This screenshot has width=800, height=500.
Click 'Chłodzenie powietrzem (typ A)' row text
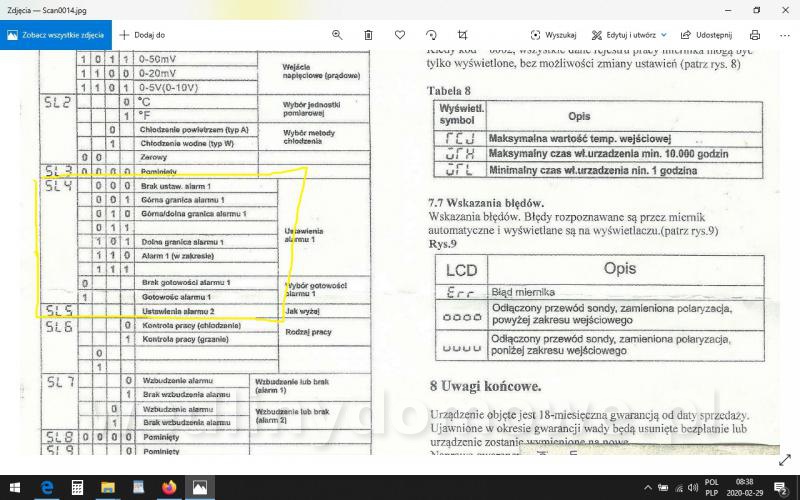pos(194,130)
